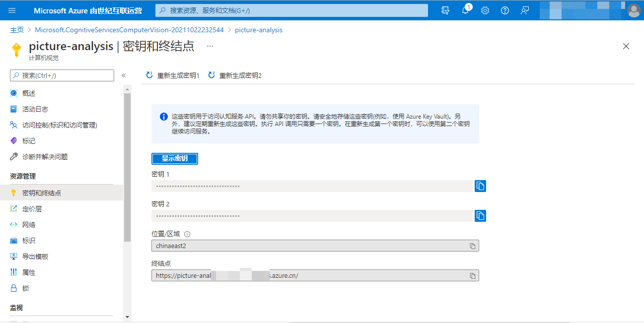Click the 位置/区域 chinaeast2 field
Image resolution: width=644 pixels, height=323 pixels.
(315, 246)
